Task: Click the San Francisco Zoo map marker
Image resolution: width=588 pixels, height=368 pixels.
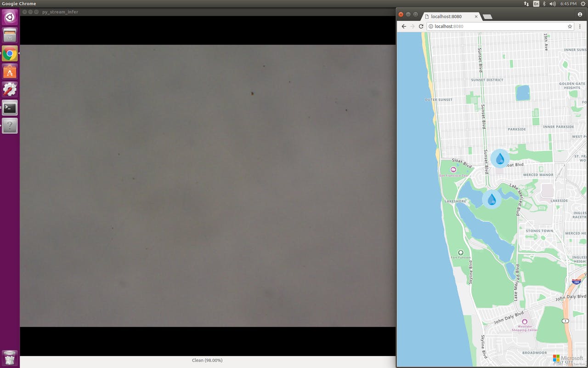Action: point(453,170)
